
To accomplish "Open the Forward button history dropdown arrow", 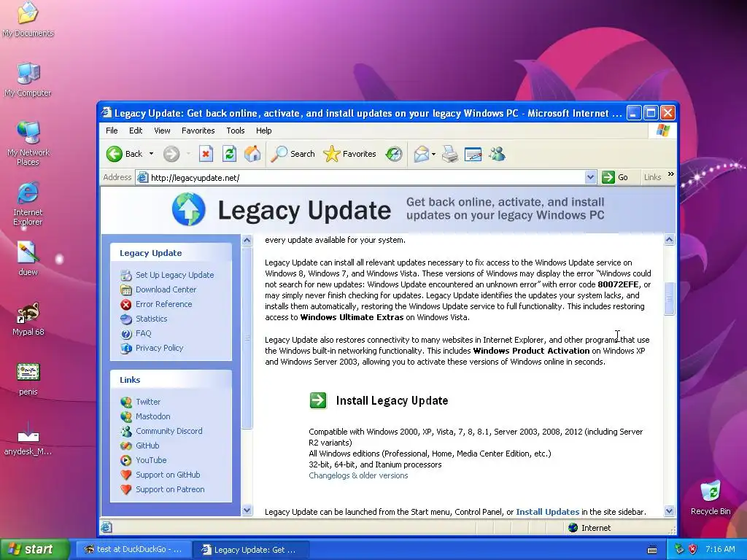I will click(x=188, y=154).
